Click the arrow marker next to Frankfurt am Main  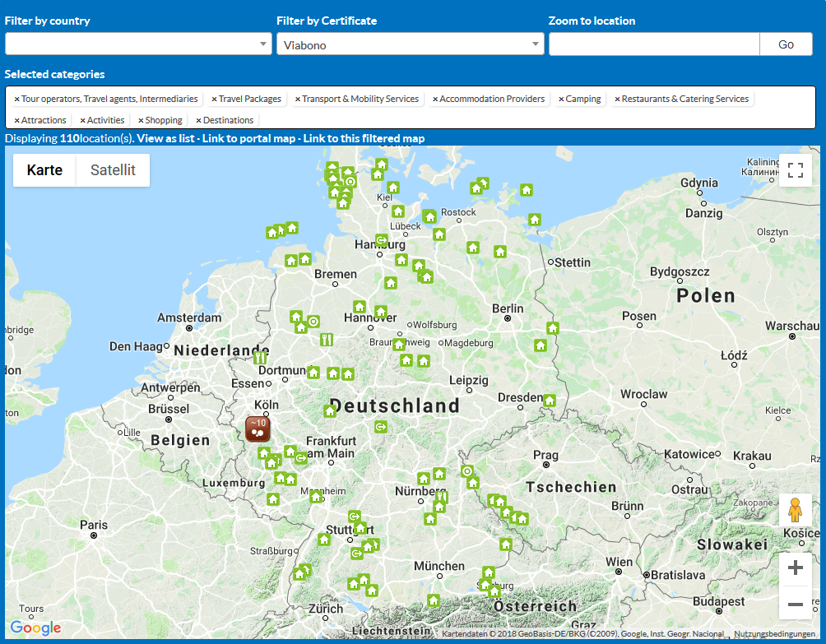301,458
